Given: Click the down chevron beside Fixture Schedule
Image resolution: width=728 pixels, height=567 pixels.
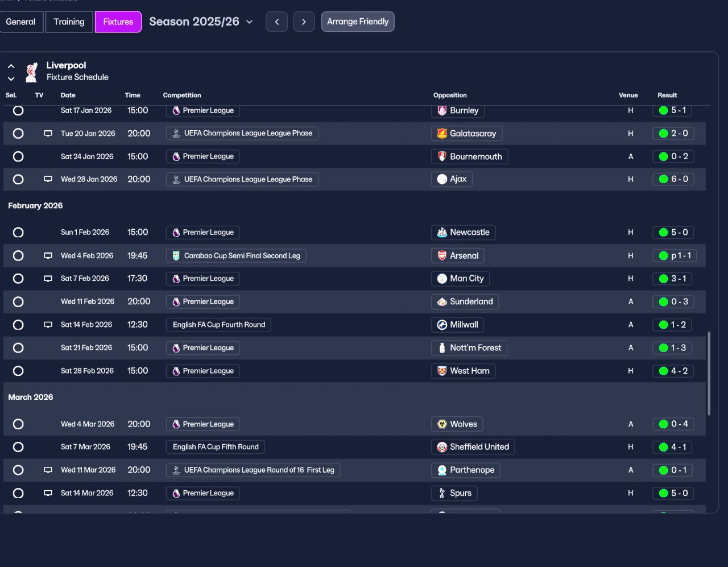Looking at the screenshot, I should point(11,79).
